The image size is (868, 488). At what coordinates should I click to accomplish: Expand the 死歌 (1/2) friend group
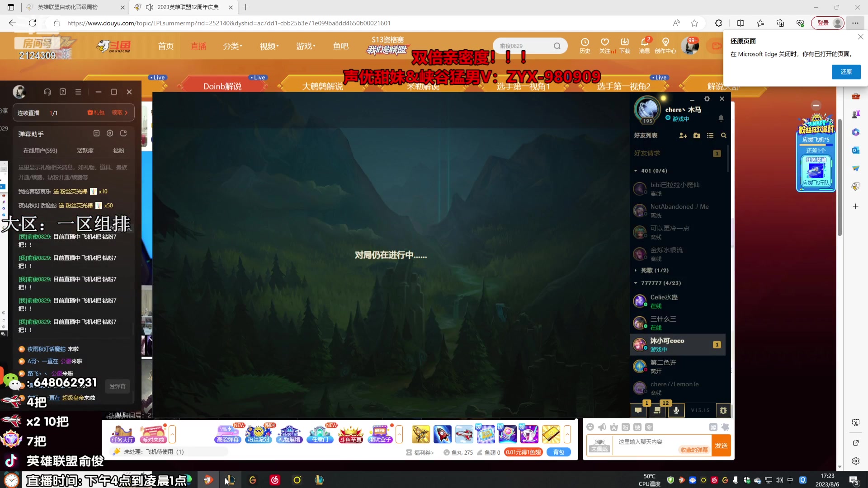click(x=636, y=270)
